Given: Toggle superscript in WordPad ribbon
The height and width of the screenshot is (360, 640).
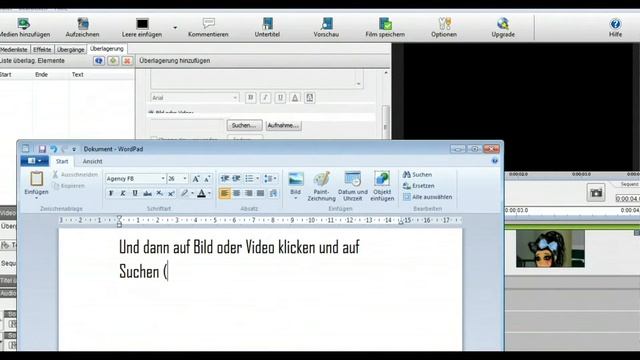Looking at the screenshot, I should [171, 193].
